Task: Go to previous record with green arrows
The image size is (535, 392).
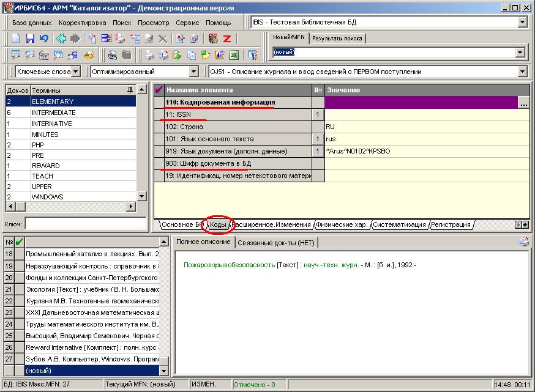Action: pyautogui.click(x=61, y=38)
